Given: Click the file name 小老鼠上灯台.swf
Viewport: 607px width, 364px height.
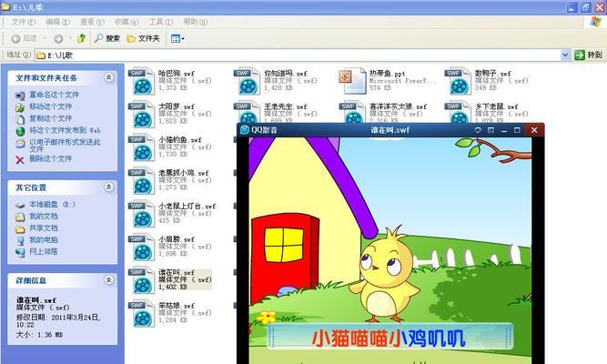Looking at the screenshot, I should click(x=187, y=207).
